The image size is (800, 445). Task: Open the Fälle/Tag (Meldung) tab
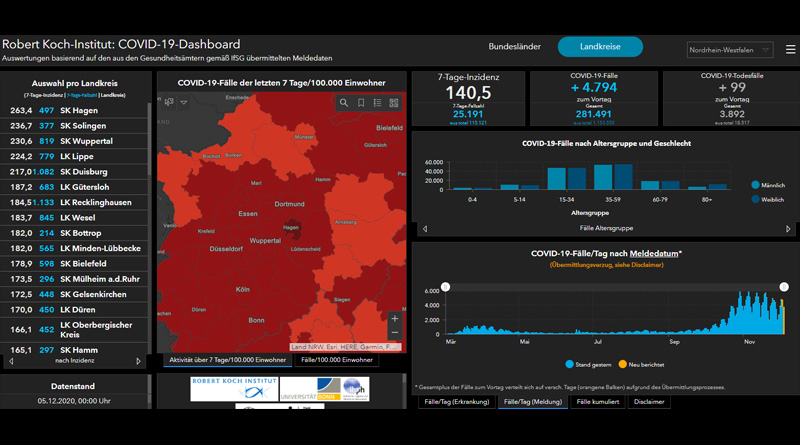pyautogui.click(x=533, y=402)
